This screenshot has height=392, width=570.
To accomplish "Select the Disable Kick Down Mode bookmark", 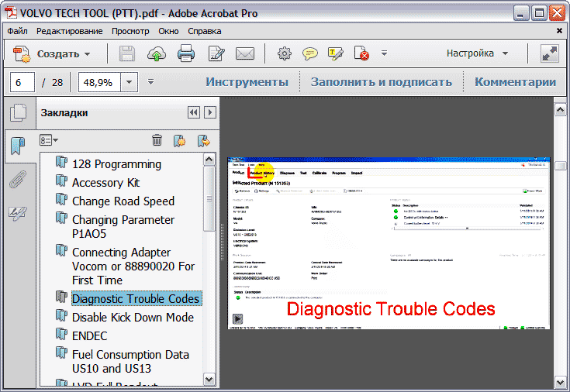I will pyautogui.click(x=133, y=318).
